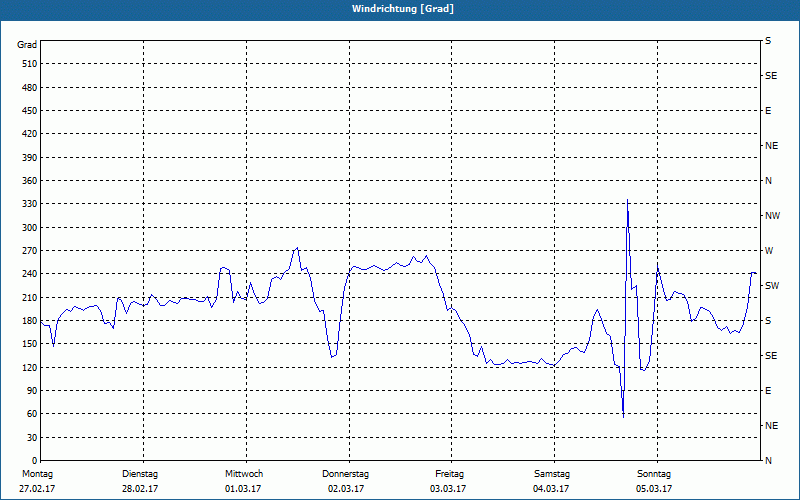
Task: Click the 450 value on left axis
Action: pos(30,111)
